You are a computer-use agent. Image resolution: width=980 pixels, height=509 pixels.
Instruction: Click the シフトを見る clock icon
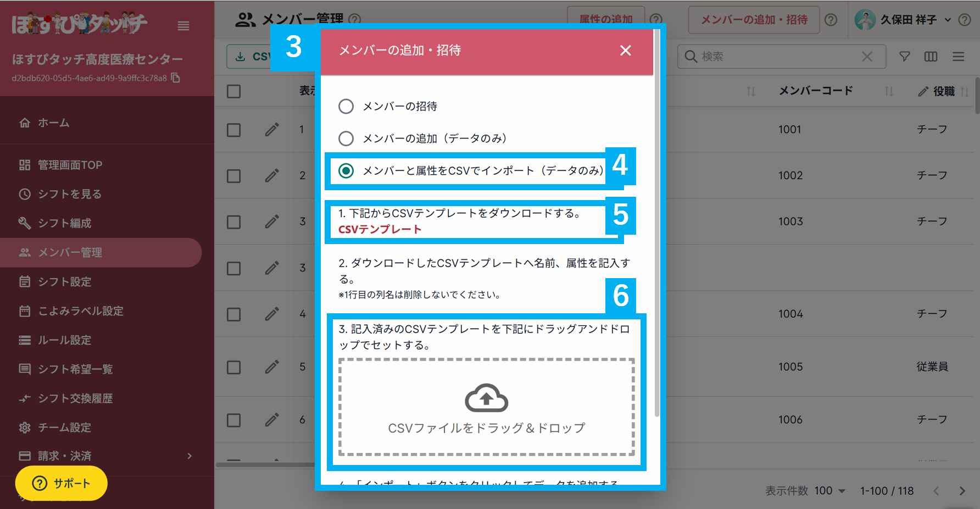pos(24,194)
